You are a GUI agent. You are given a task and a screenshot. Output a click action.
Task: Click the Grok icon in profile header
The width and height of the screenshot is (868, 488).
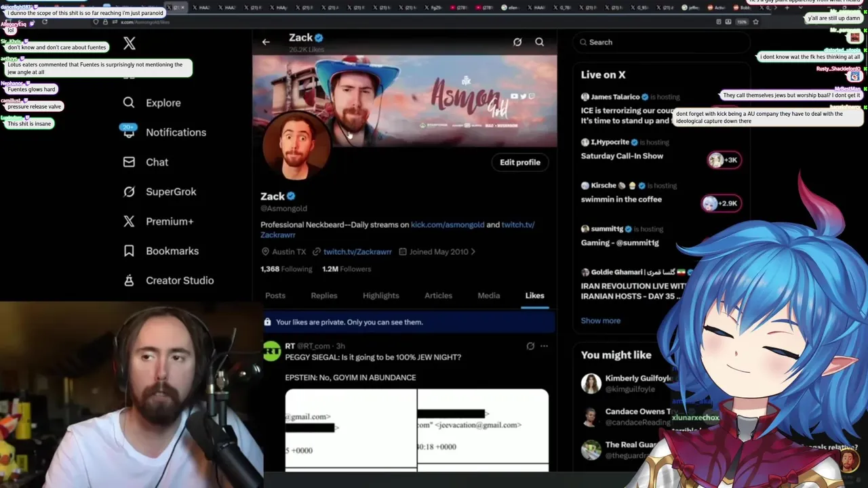pos(517,42)
